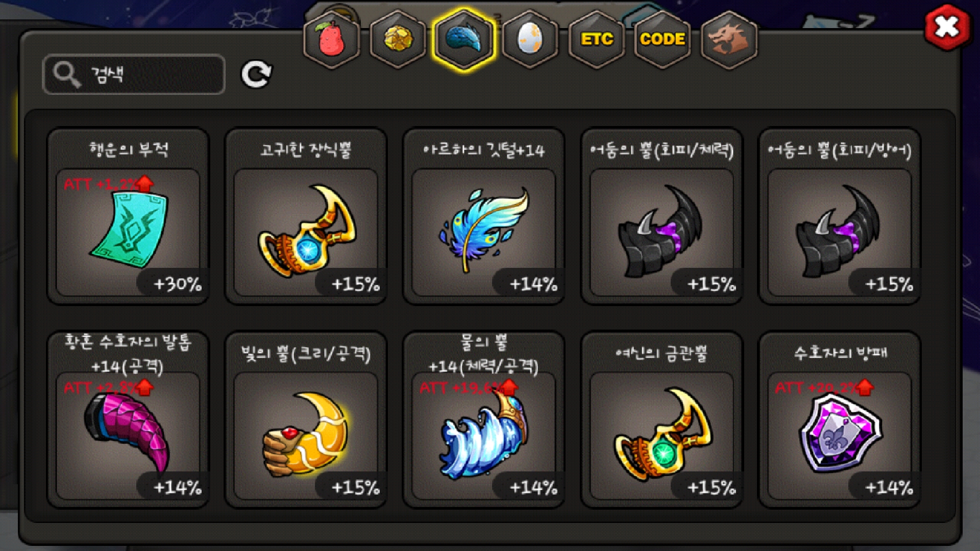The width and height of the screenshot is (980, 551).
Task: Pick the 물의 뿔 water wave horn
Action: tap(483, 419)
